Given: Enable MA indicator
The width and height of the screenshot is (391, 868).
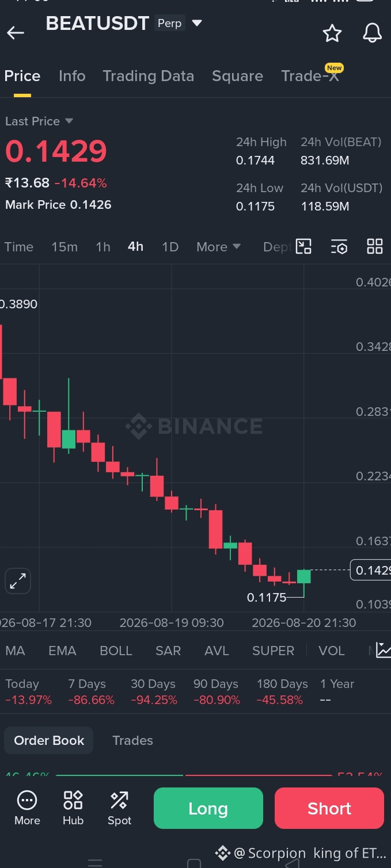Looking at the screenshot, I should (15, 651).
